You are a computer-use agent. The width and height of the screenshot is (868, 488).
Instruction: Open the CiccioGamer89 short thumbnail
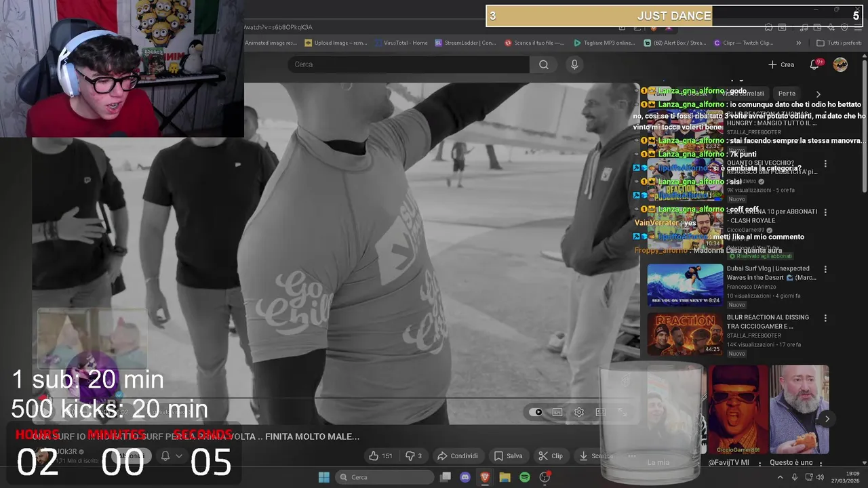(x=737, y=409)
